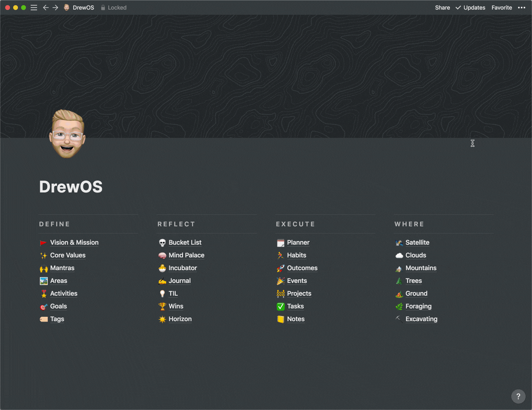Image resolution: width=532 pixels, height=410 pixels.
Task: Open the Bucket List page
Action: coord(185,243)
